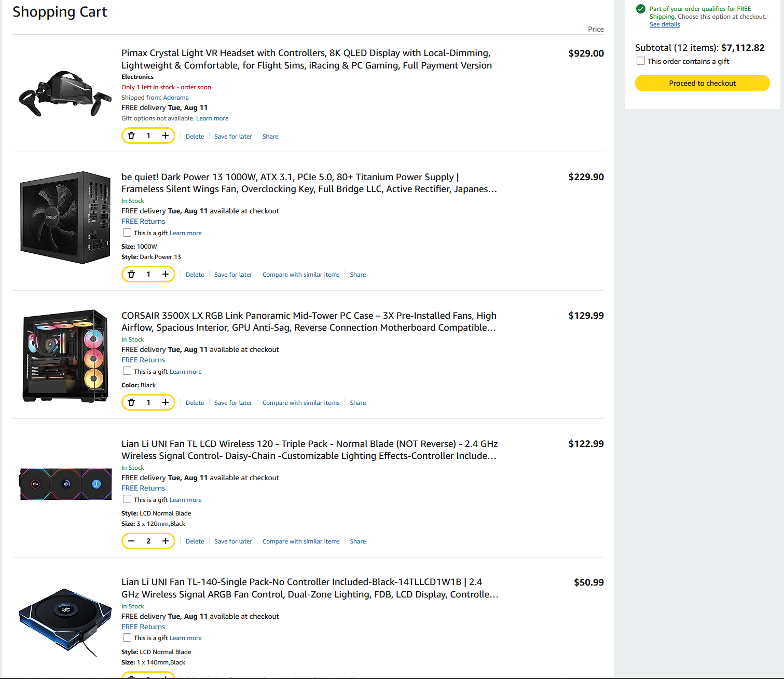Open Lian Li UNI Fan TL-140 Single Pack title
This screenshot has height=679, width=784.
310,588
